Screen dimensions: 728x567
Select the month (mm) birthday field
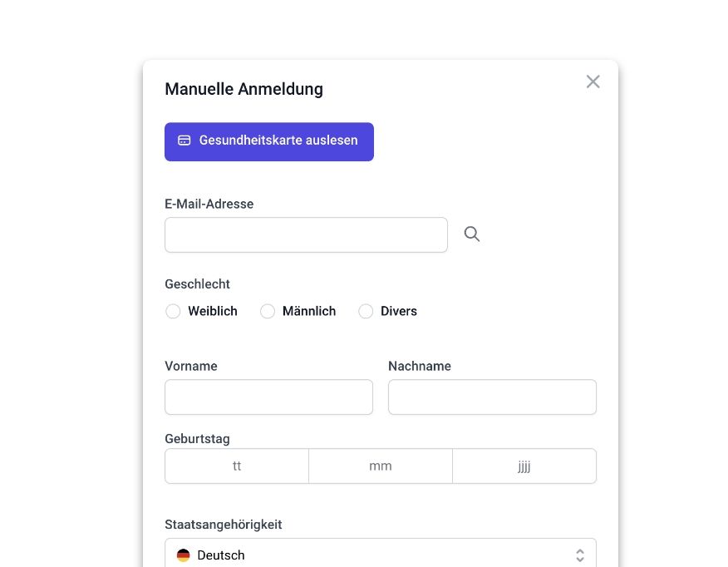[381, 466]
